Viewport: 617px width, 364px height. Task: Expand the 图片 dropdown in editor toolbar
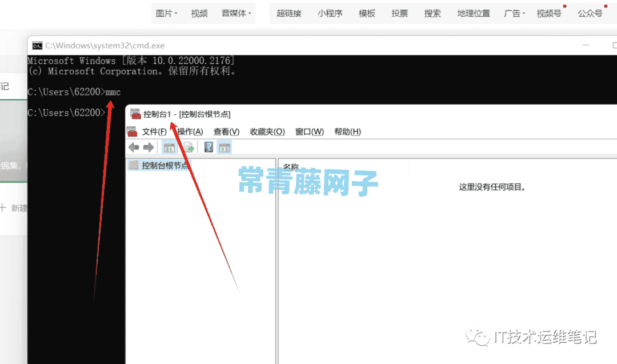click(x=166, y=13)
